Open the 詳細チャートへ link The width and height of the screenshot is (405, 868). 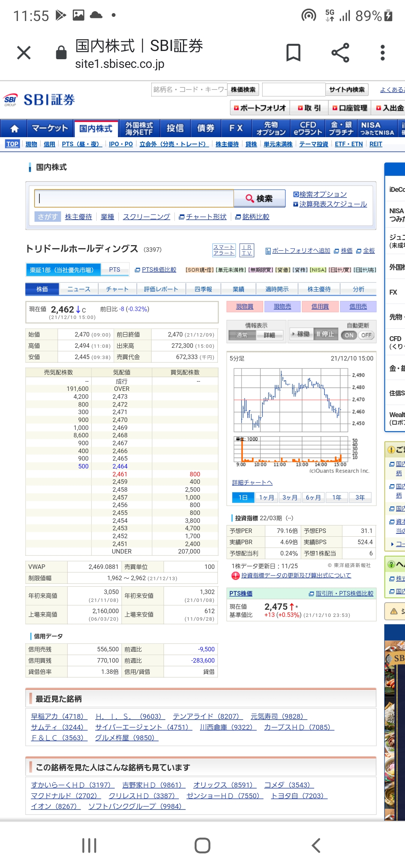252,482
